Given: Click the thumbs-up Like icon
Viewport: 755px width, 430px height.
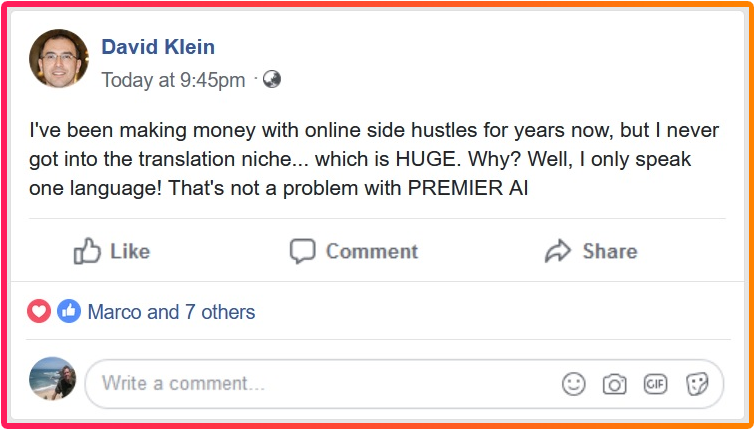Looking at the screenshot, I should tap(88, 251).
